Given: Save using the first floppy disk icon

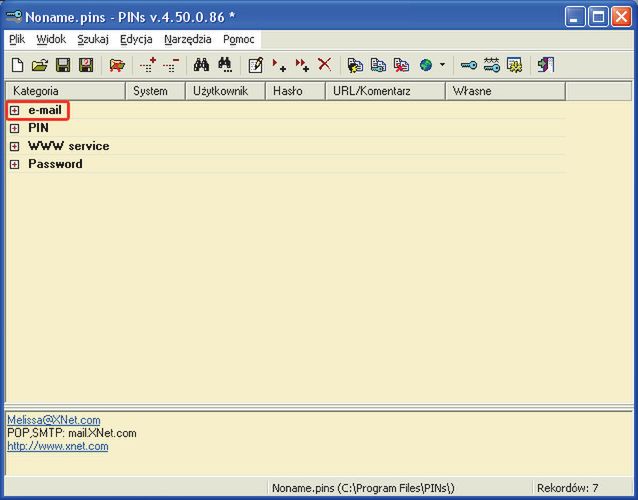Looking at the screenshot, I should (x=63, y=65).
